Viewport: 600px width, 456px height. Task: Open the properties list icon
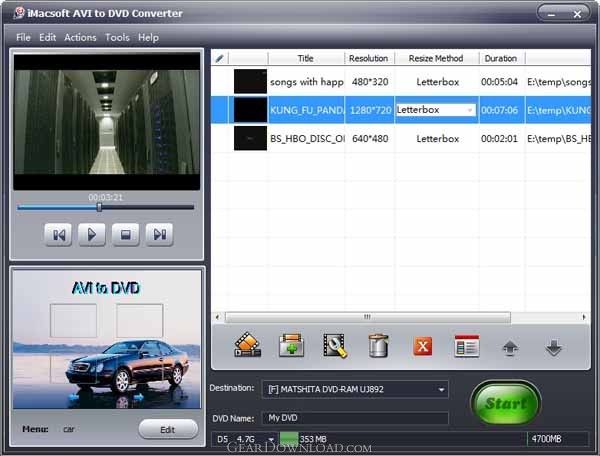pyautogui.click(x=466, y=346)
